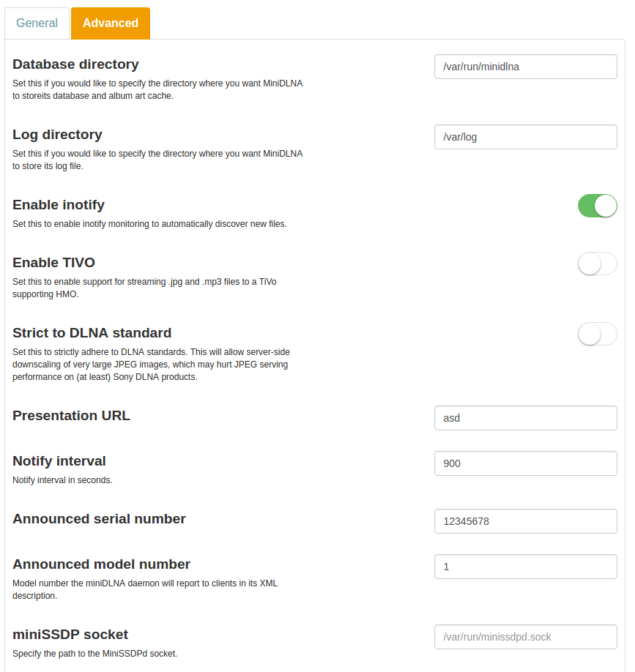Enable Strict to DLNA standard toggle
This screenshot has width=635, height=672.
pyautogui.click(x=598, y=334)
